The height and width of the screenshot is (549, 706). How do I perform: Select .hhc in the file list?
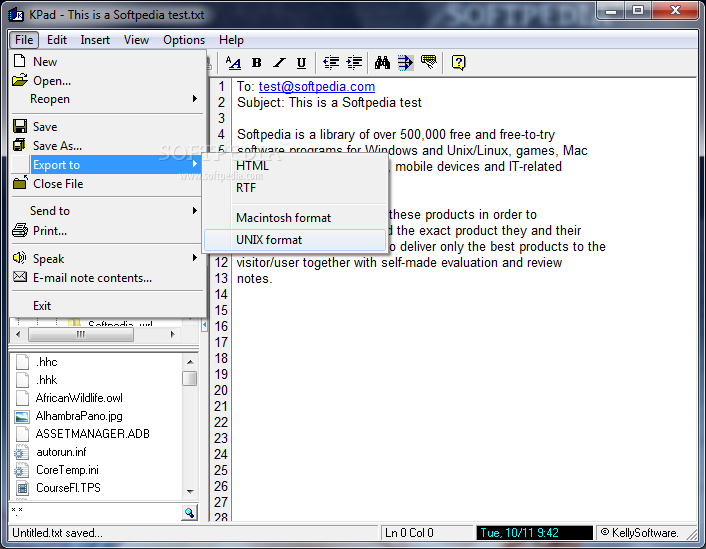(x=47, y=362)
